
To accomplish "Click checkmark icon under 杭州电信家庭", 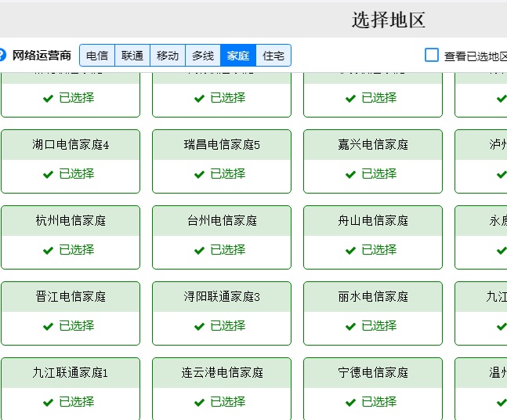I will 49,251.
